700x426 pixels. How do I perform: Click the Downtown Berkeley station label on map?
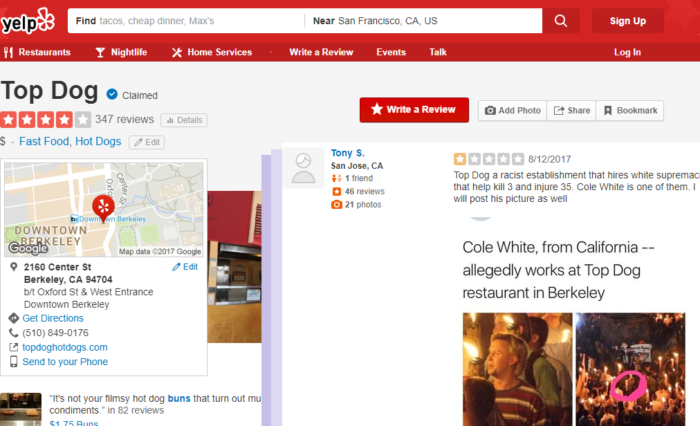[108, 219]
